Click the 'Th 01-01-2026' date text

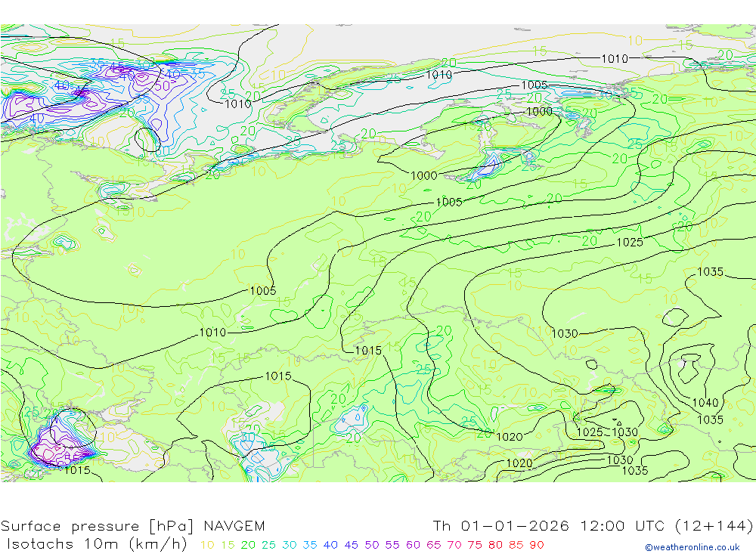click(501, 525)
